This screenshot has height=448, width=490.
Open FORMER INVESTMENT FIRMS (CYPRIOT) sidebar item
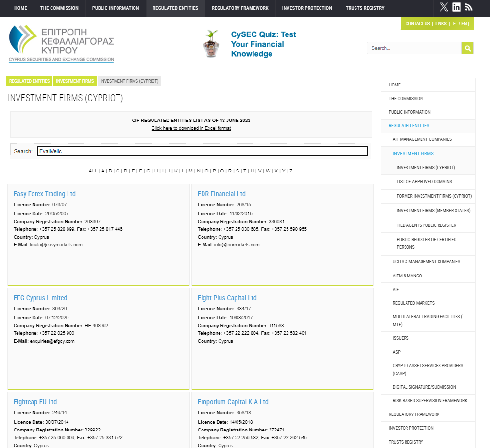pos(428,196)
